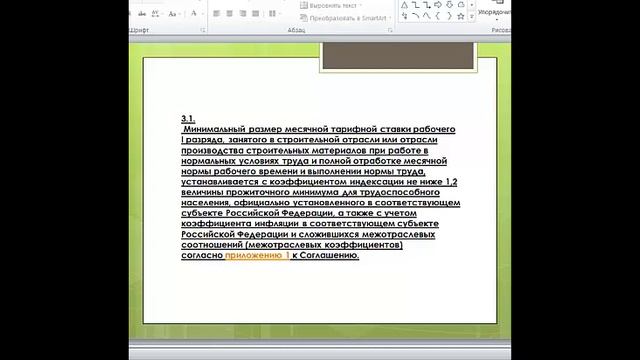The height and width of the screenshot is (360, 640).
Task: Open the Шрифт dialog launcher
Action: coord(203,30)
